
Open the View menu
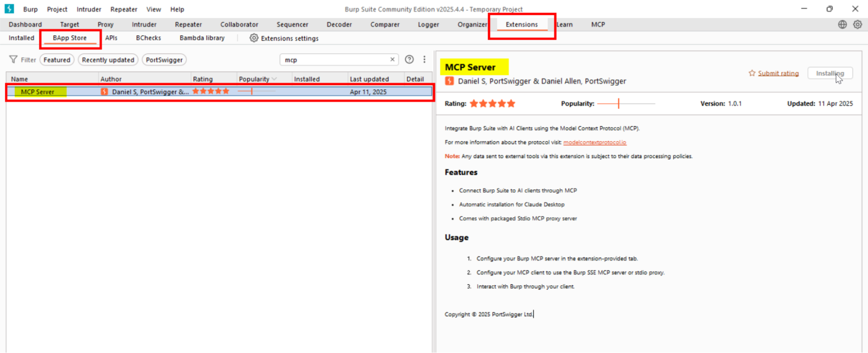154,9
